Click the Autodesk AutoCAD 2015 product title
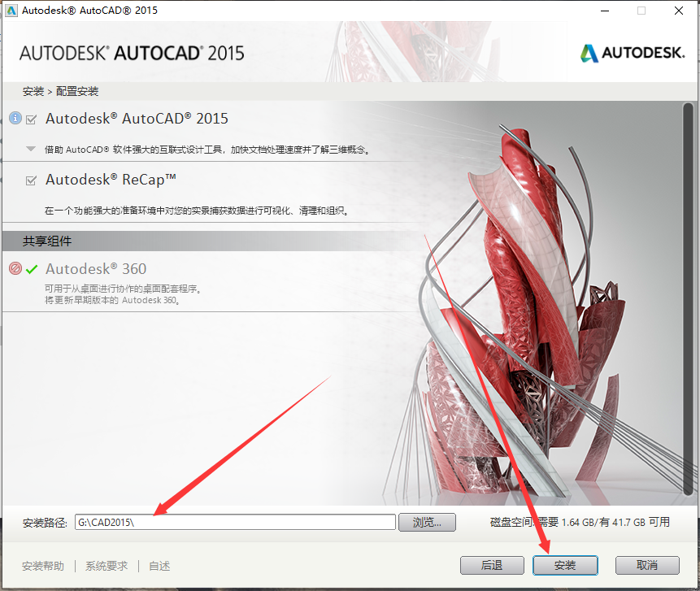Image resolution: width=700 pixels, height=591 pixels. [x=137, y=119]
